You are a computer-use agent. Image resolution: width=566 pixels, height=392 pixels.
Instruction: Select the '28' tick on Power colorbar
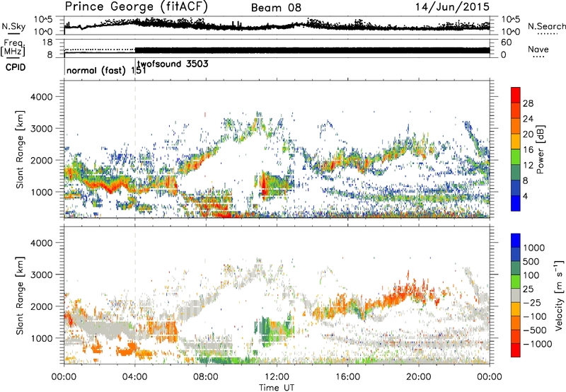click(528, 103)
